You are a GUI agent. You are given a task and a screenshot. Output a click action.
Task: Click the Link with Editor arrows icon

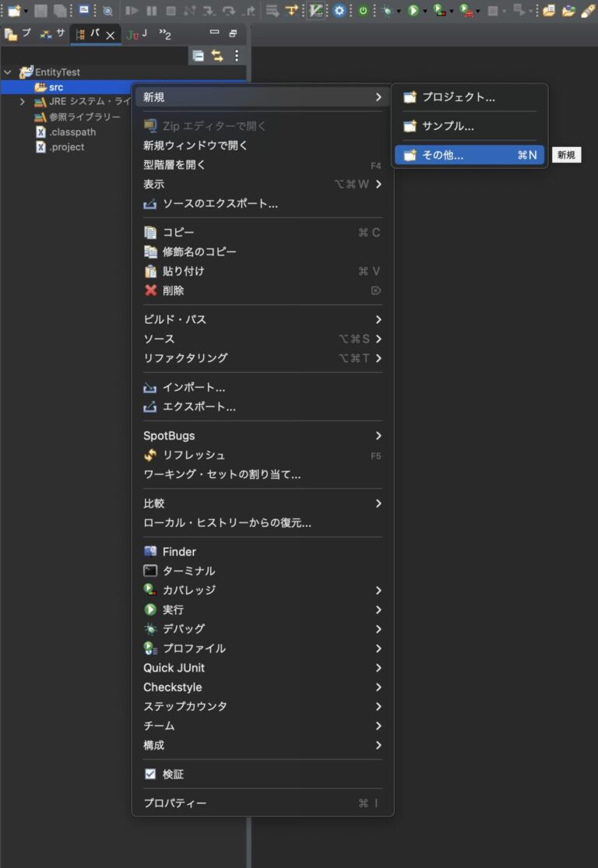(x=217, y=55)
